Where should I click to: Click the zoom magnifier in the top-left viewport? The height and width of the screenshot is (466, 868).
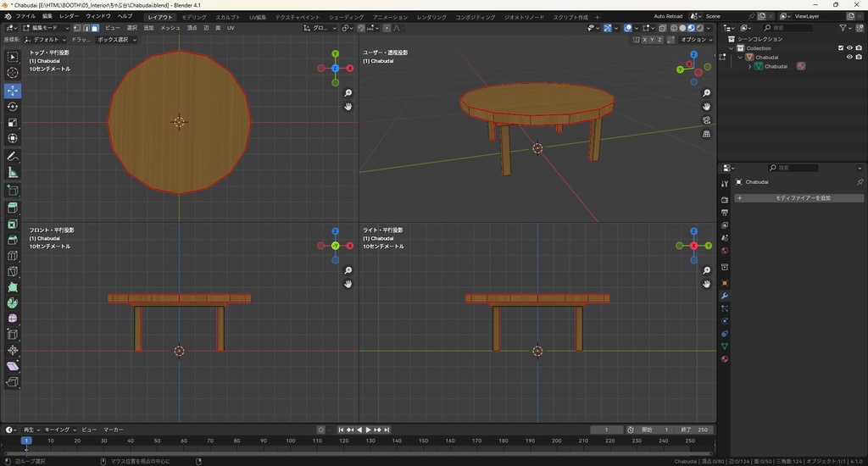348,93
